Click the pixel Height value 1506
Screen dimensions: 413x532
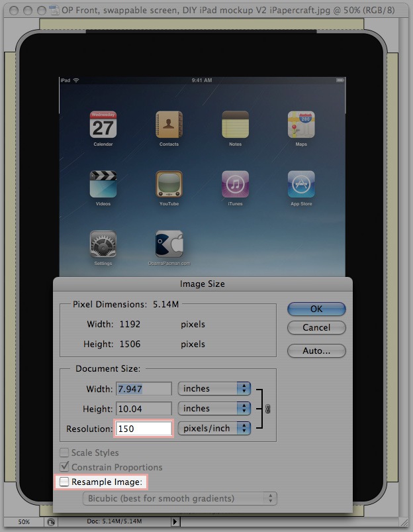click(130, 344)
